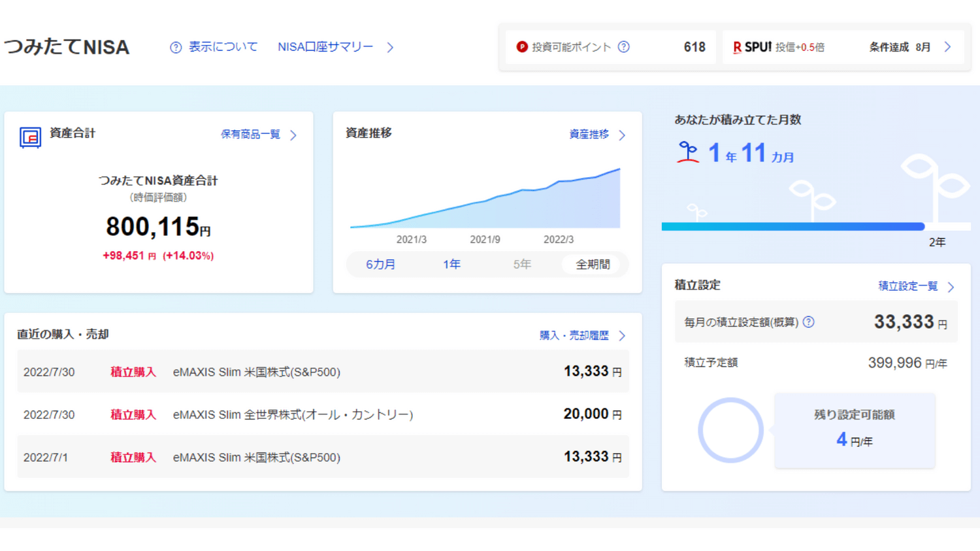
Task: Click the 2022/7/1 eMAXIS Slim 米国株式(S&P500) row
Action: [323, 457]
